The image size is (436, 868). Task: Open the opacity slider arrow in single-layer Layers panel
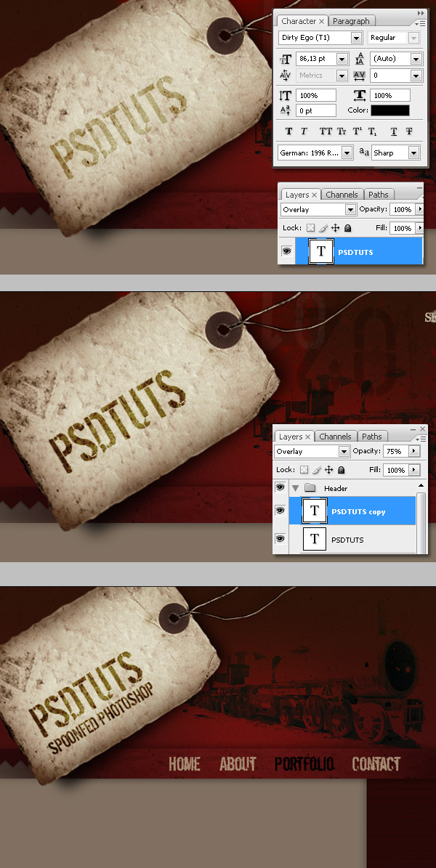pyautogui.click(x=419, y=209)
